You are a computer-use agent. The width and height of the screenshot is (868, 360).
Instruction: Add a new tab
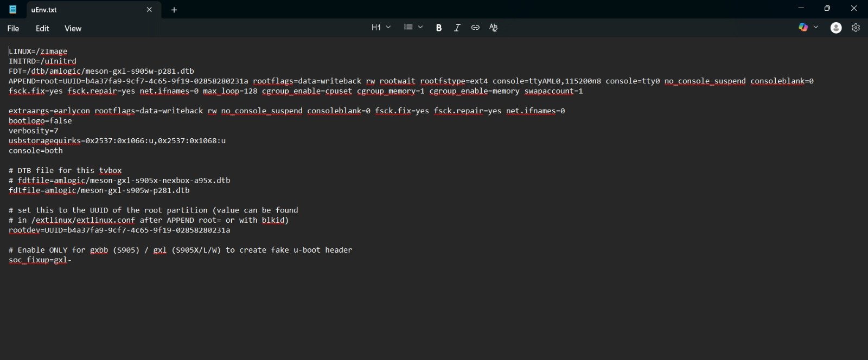click(x=174, y=10)
